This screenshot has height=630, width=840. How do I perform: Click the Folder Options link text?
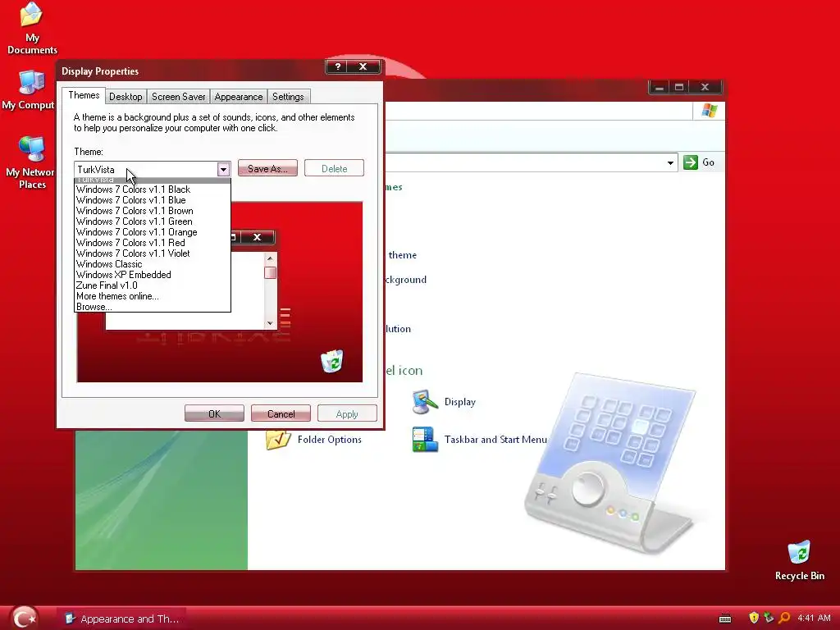[x=330, y=440]
